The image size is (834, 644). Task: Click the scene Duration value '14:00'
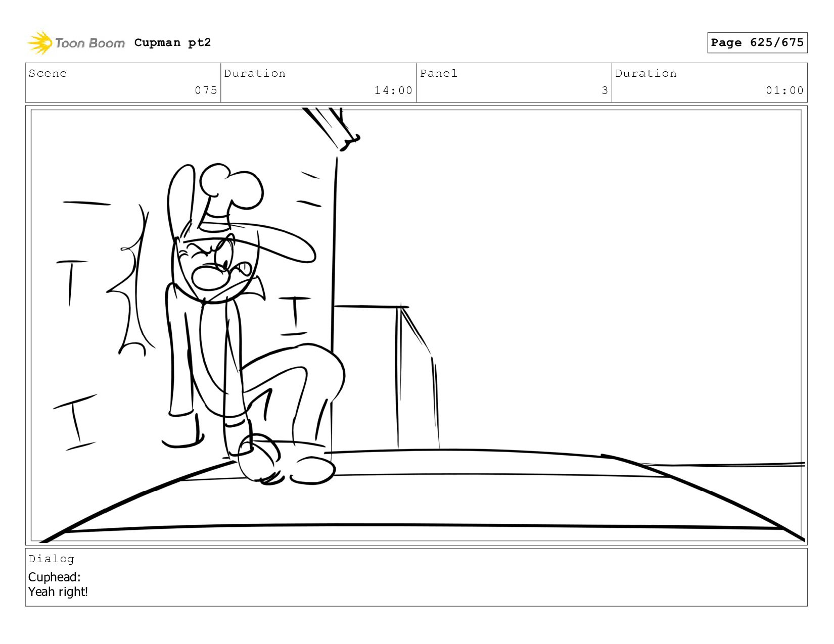pos(393,90)
